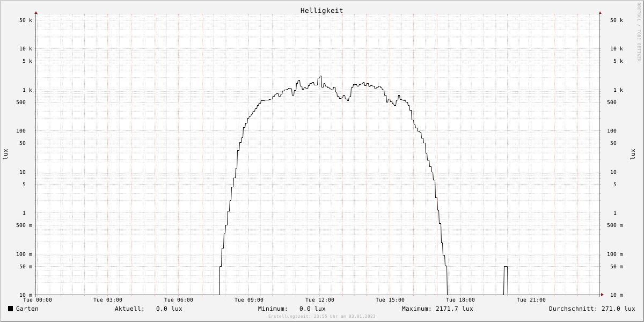Click the left-axis "10 k" tick label

point(26,49)
